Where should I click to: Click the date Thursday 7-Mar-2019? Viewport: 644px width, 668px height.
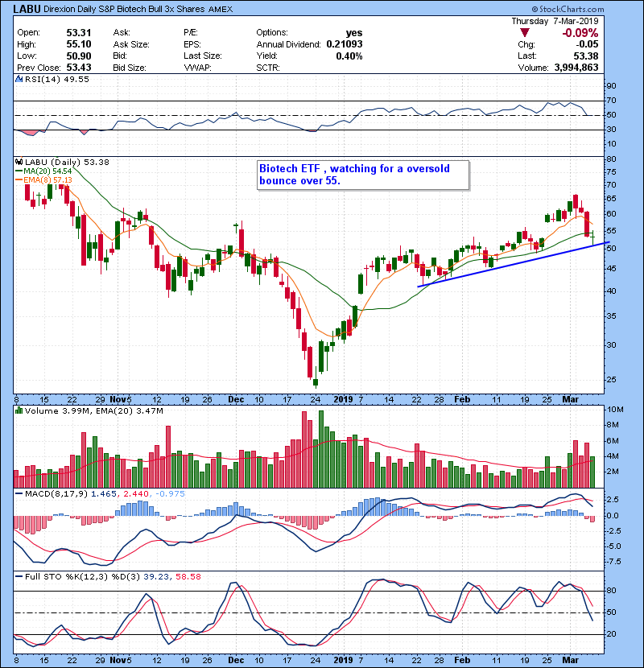click(555, 21)
